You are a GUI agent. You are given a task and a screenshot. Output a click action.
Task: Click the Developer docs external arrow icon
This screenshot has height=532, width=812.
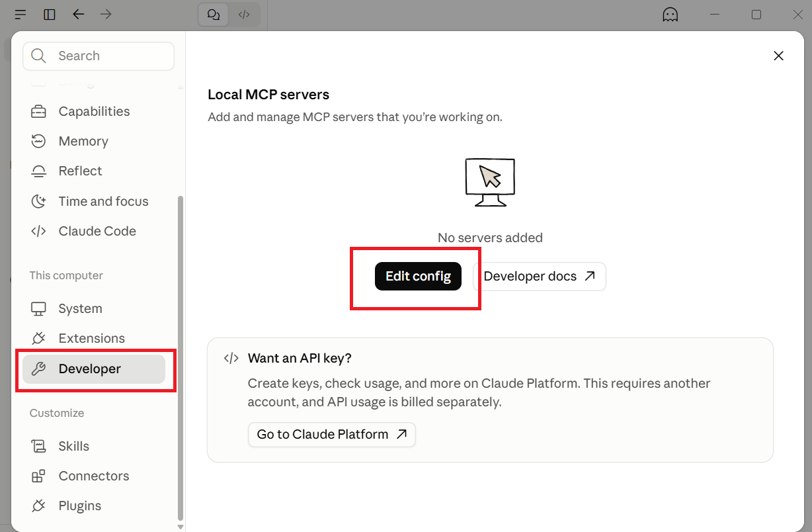tap(589, 276)
